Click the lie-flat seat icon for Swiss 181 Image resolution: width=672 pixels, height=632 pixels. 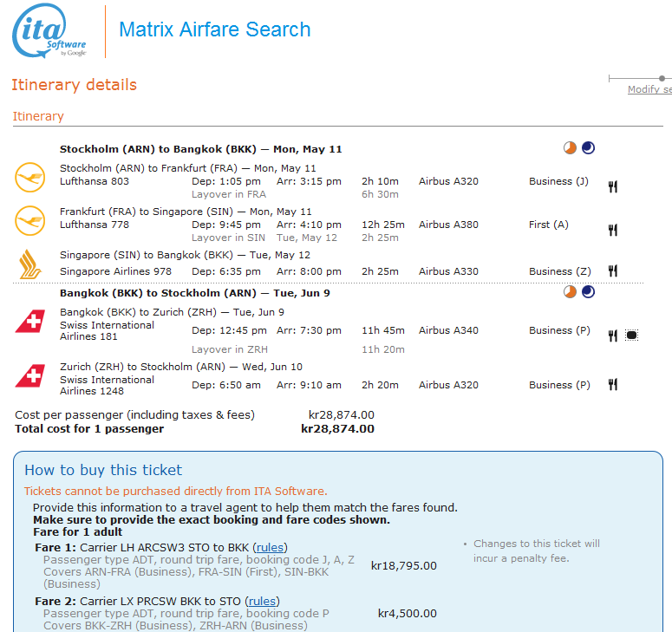coord(632,335)
